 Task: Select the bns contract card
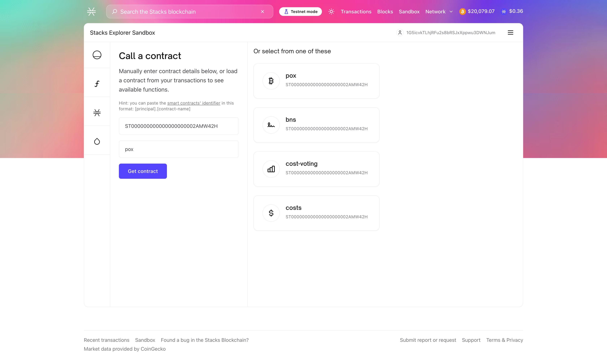[316, 125]
